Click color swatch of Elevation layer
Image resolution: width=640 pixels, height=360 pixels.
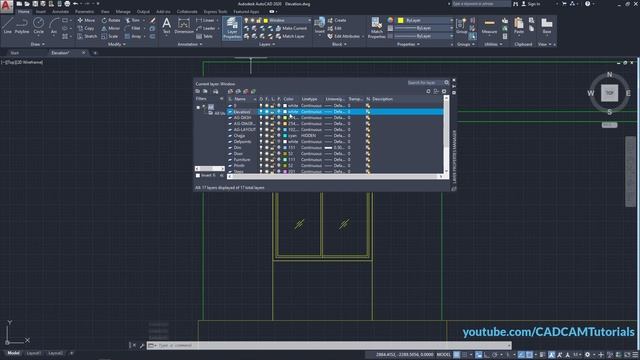click(x=285, y=112)
